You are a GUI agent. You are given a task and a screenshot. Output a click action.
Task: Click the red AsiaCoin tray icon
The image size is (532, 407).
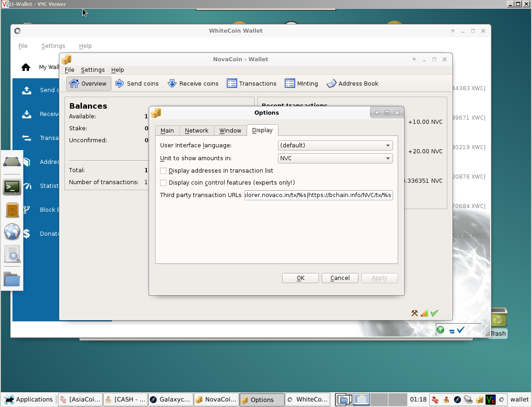coord(435,400)
